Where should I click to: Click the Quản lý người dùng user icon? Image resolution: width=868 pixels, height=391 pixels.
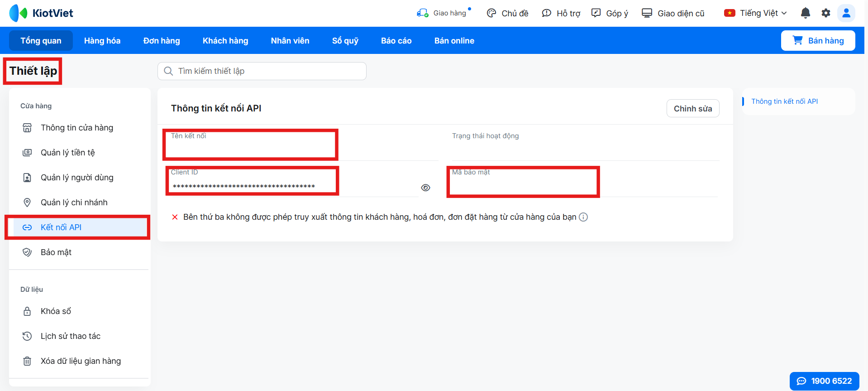pos(27,178)
